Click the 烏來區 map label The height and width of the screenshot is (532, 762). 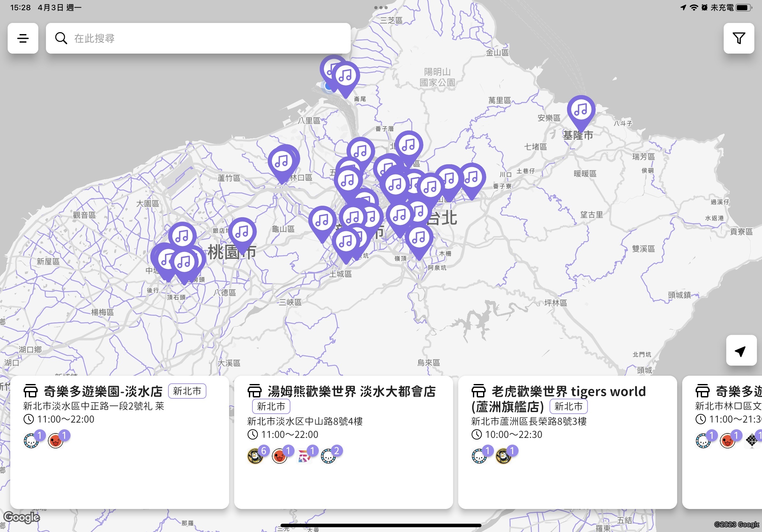[x=429, y=363]
